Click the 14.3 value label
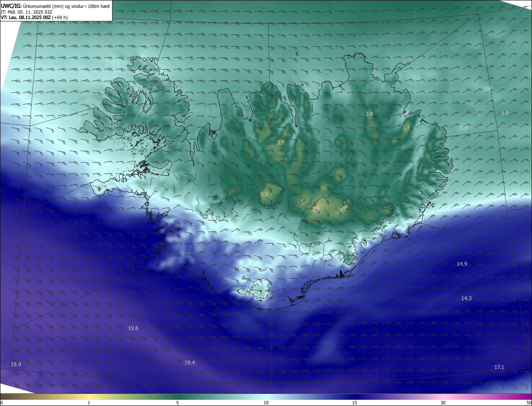This screenshot has width=532, height=406. [x=466, y=298]
